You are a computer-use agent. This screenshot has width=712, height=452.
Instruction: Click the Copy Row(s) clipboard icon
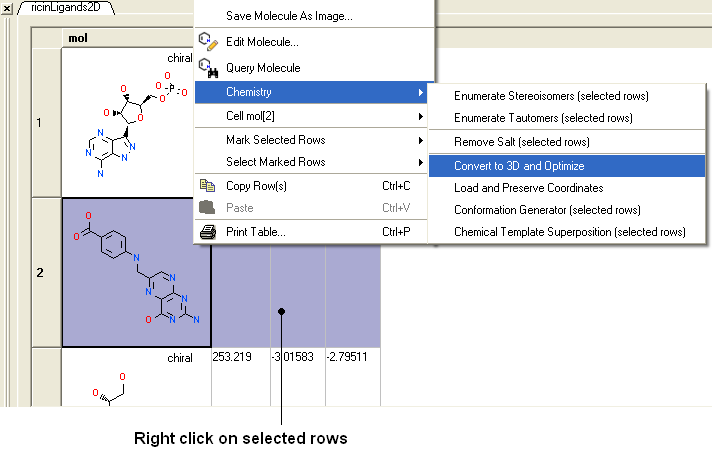pyautogui.click(x=208, y=186)
